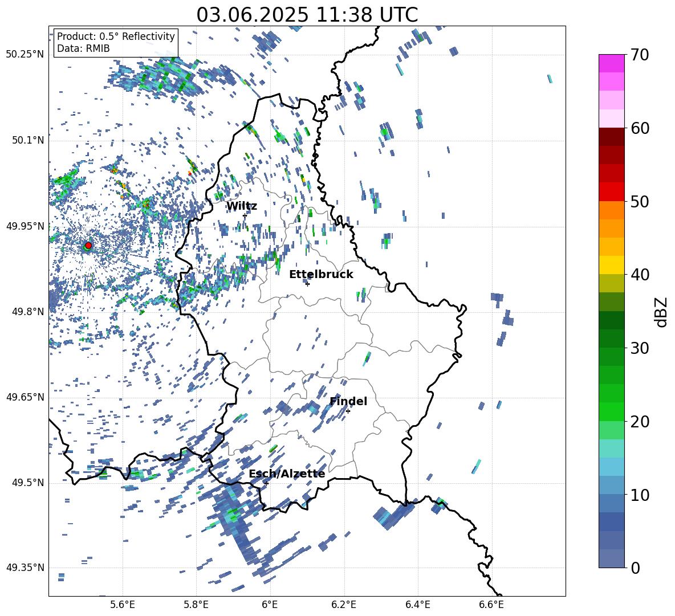Click the Ettelbruck station cross marker
Image resolution: width=675 pixels, height=616 pixels.
[x=307, y=284]
